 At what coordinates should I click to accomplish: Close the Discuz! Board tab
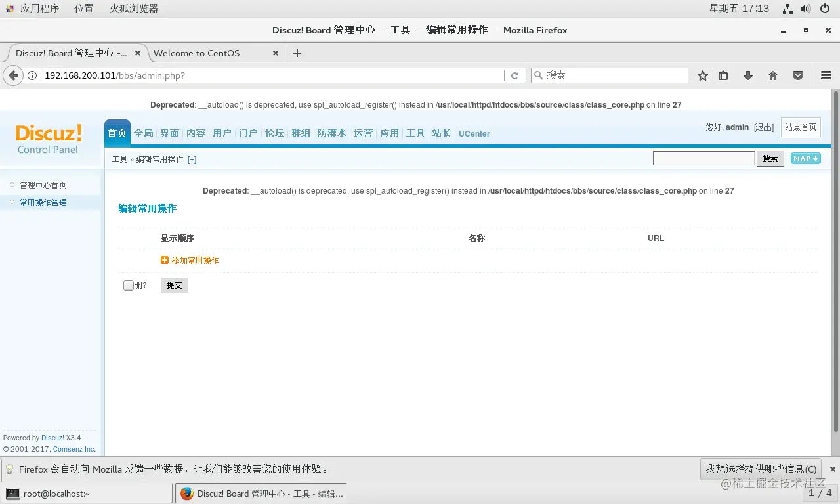click(138, 53)
